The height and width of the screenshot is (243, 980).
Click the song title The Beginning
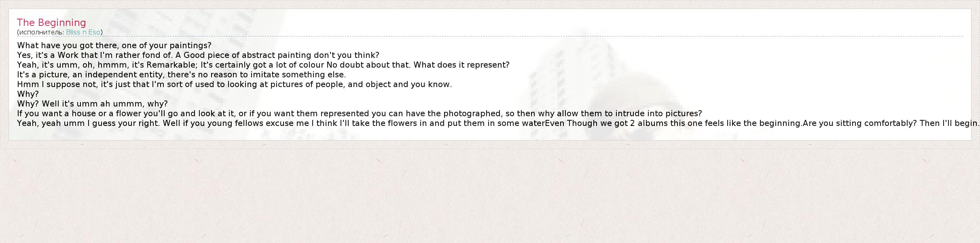[51, 23]
